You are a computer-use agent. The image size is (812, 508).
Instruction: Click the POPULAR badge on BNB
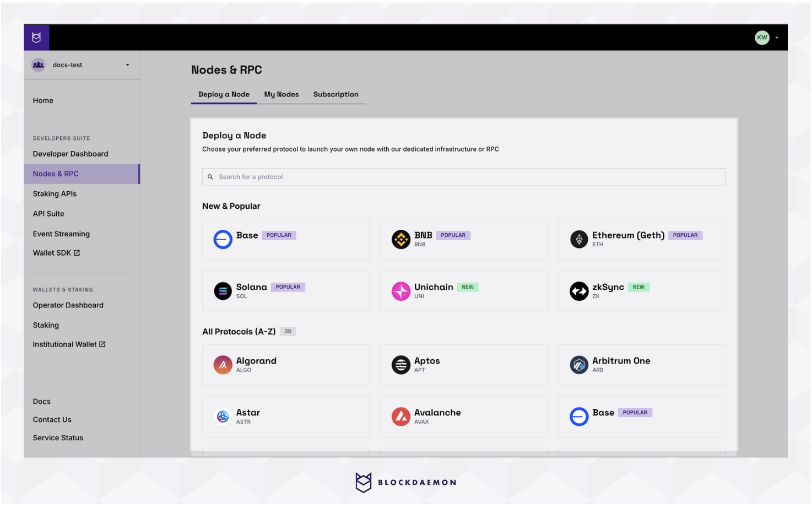tap(453, 236)
